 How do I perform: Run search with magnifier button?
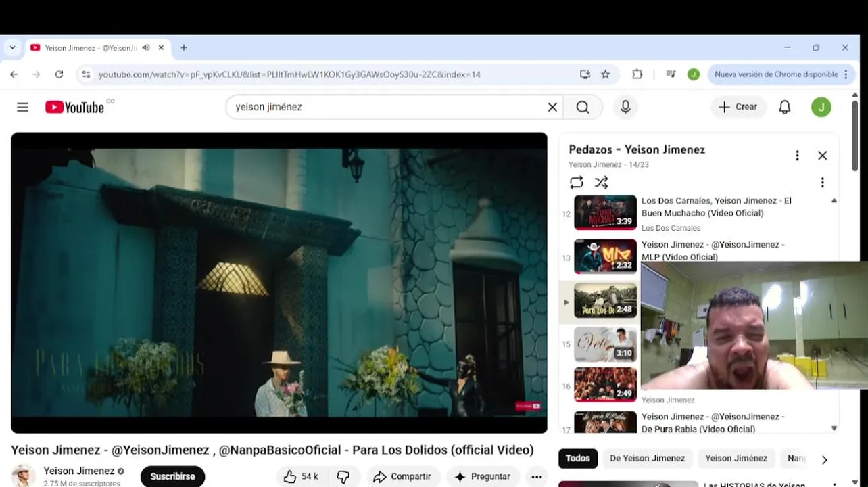click(x=583, y=107)
